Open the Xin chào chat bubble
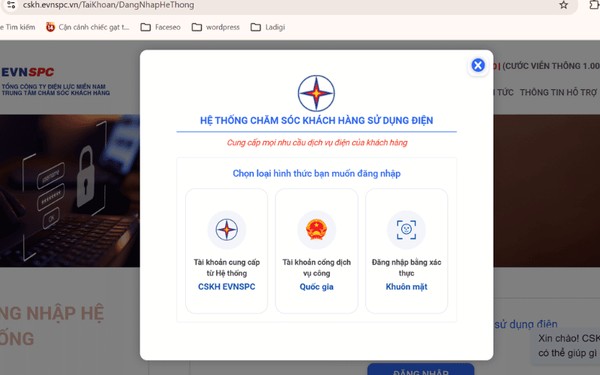Viewport: 600px width, 375px height. [567, 346]
